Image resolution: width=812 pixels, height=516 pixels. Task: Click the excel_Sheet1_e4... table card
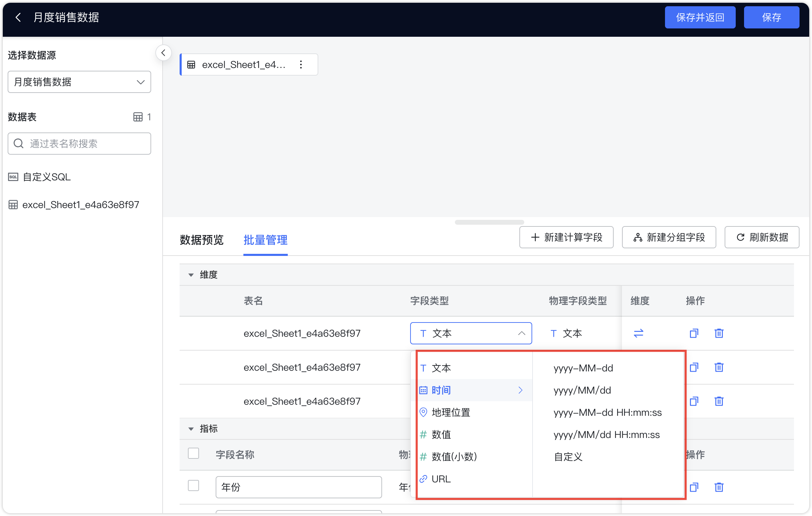[249, 64]
